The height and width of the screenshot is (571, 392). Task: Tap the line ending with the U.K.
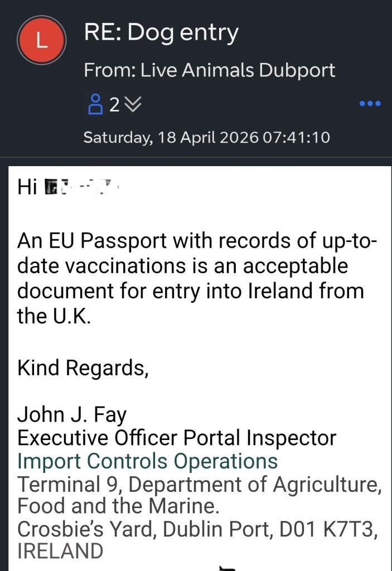pos(53,316)
